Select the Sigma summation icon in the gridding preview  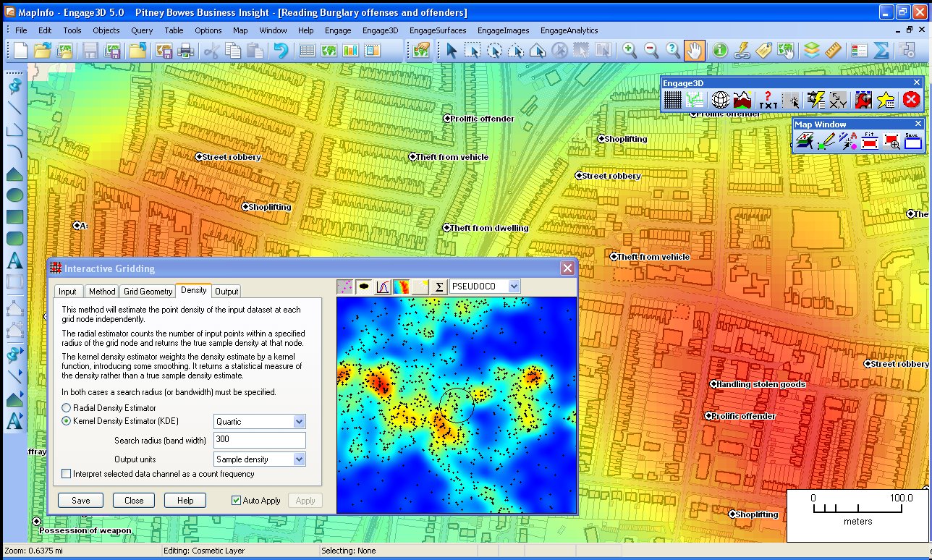click(439, 287)
